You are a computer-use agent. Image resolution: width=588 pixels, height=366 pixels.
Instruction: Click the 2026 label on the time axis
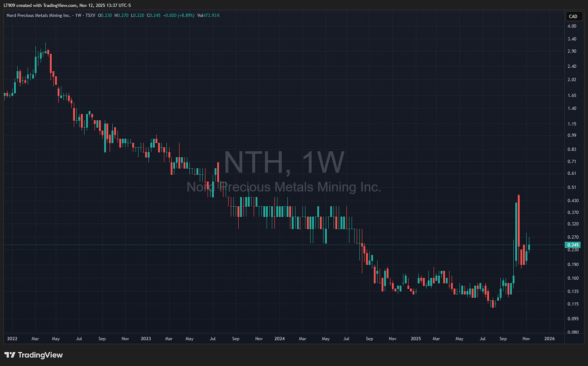tap(549, 339)
